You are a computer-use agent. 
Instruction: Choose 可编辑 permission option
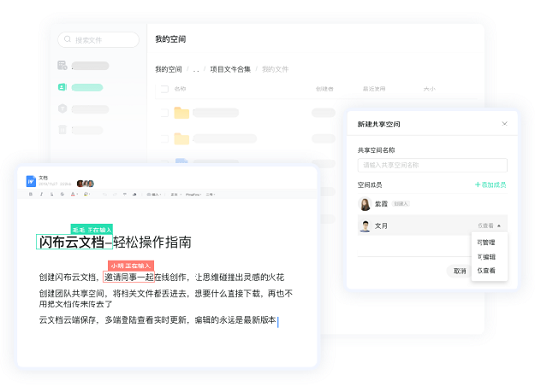[486, 257]
